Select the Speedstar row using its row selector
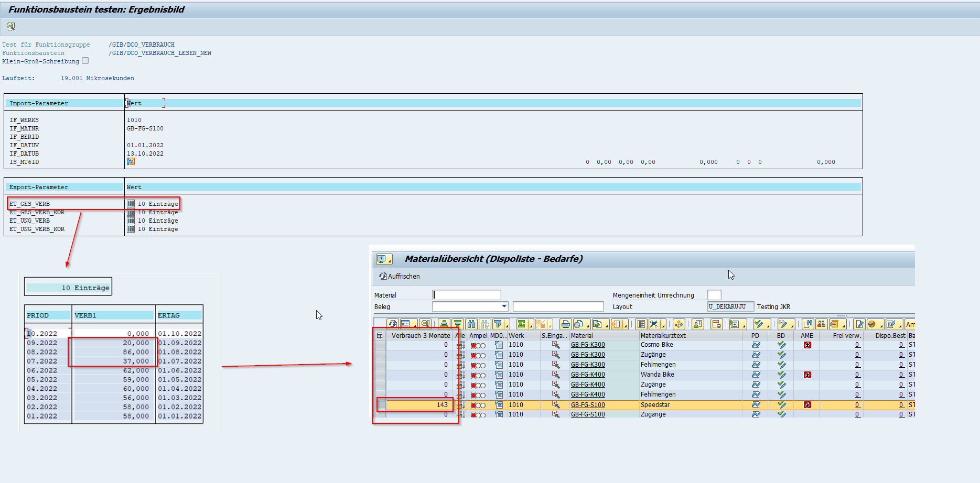The image size is (980, 483). click(381, 405)
